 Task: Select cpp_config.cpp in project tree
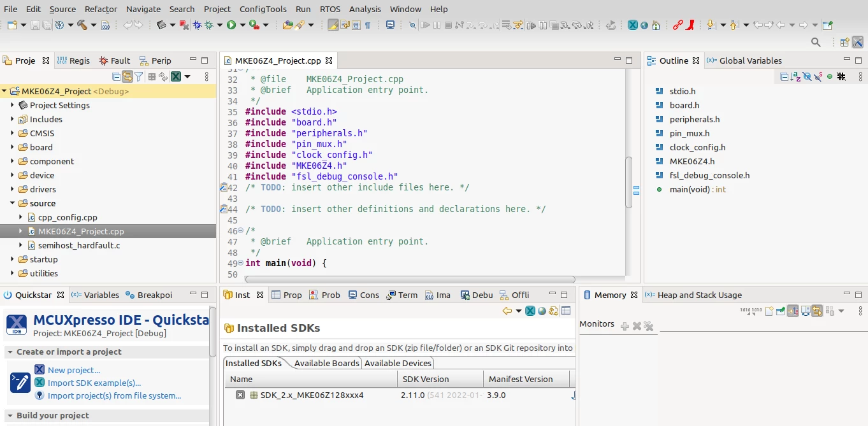tap(68, 217)
